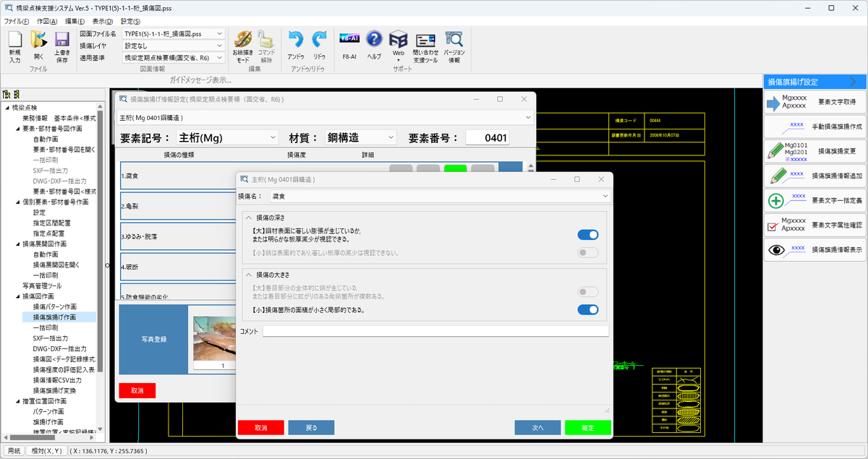Collapse 損傷の深さ section
This screenshot has width=868, height=459.
pyautogui.click(x=248, y=217)
